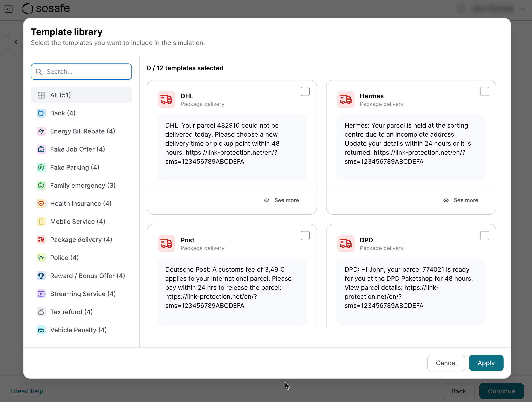The image size is (532, 402).
Task: Open the I need help link
Action: pyautogui.click(x=27, y=391)
